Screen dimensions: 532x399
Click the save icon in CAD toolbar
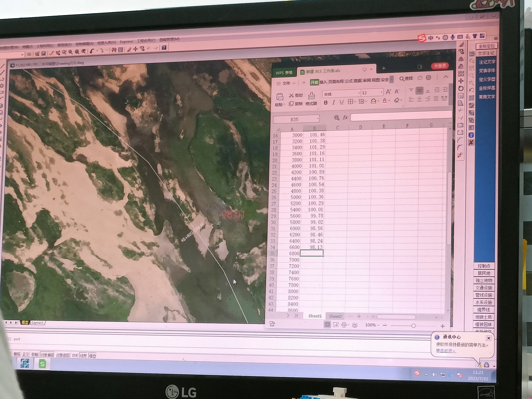[x=43, y=53]
